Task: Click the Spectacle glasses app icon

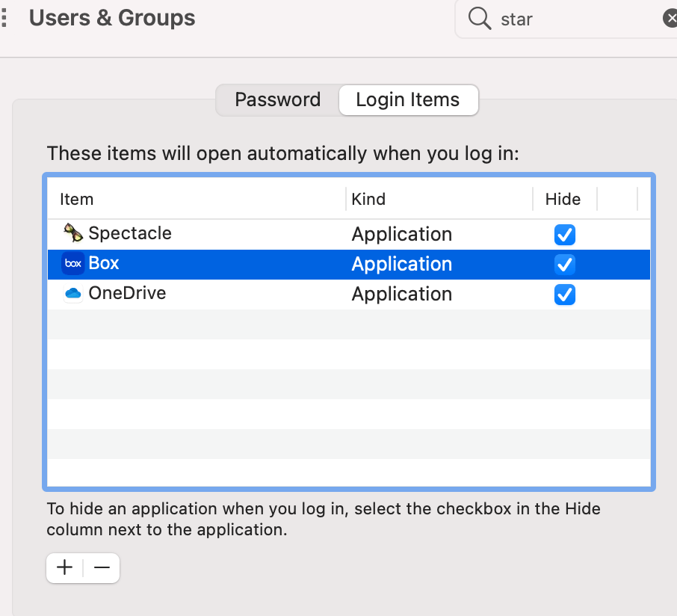Action: [x=72, y=233]
